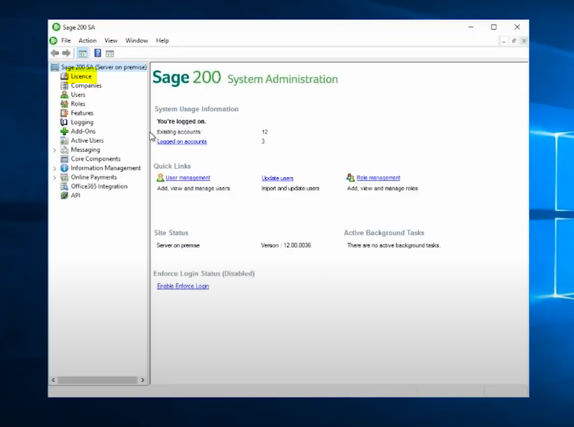
Task: Click the green Add-Ons plus icon
Action: point(64,131)
